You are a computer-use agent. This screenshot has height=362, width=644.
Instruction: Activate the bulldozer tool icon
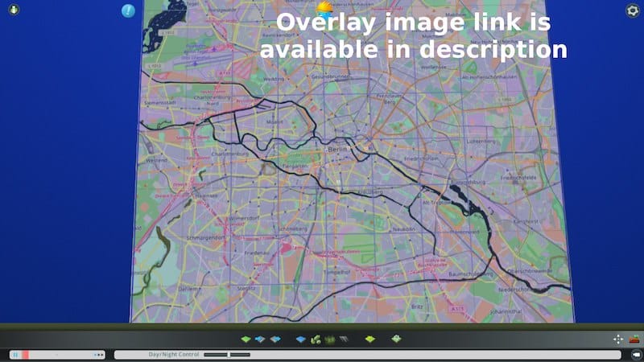pos(634,339)
